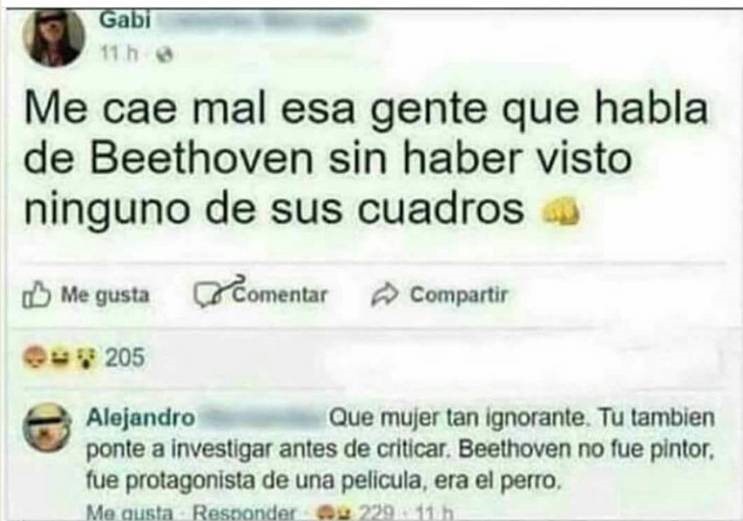Image resolution: width=743 pixels, height=521 pixels.
Task: Click the laughing reaction emoji
Action: click(60, 358)
